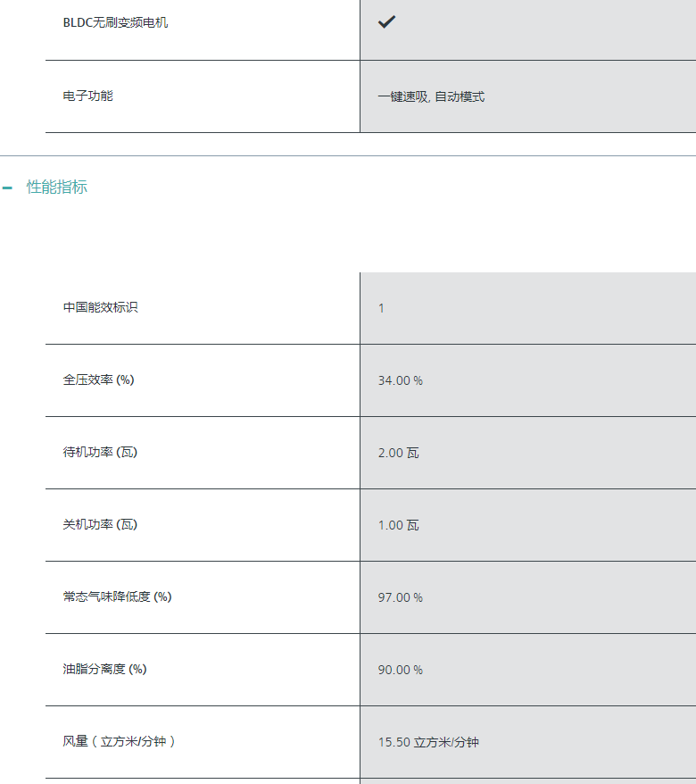The image size is (696, 784).
Task: Select the 90.00 % grease separation value
Action: pyautogui.click(x=401, y=670)
